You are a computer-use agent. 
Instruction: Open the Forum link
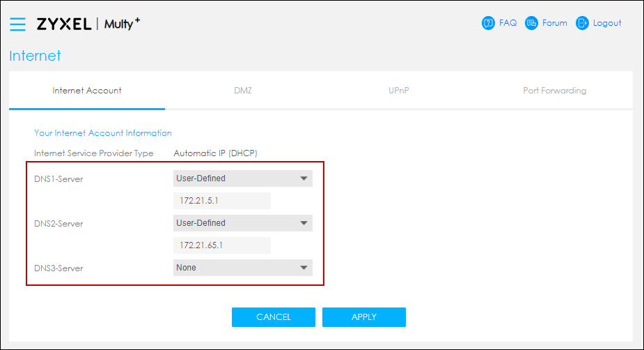[554, 23]
